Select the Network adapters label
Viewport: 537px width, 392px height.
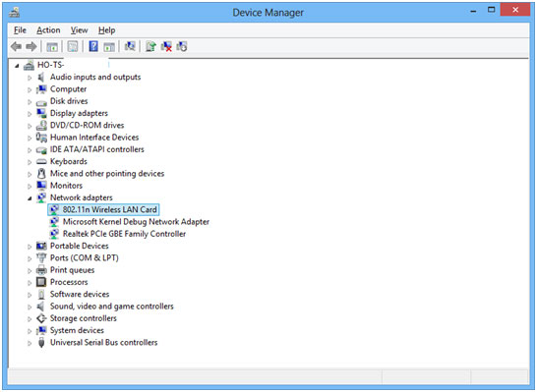[82, 197]
